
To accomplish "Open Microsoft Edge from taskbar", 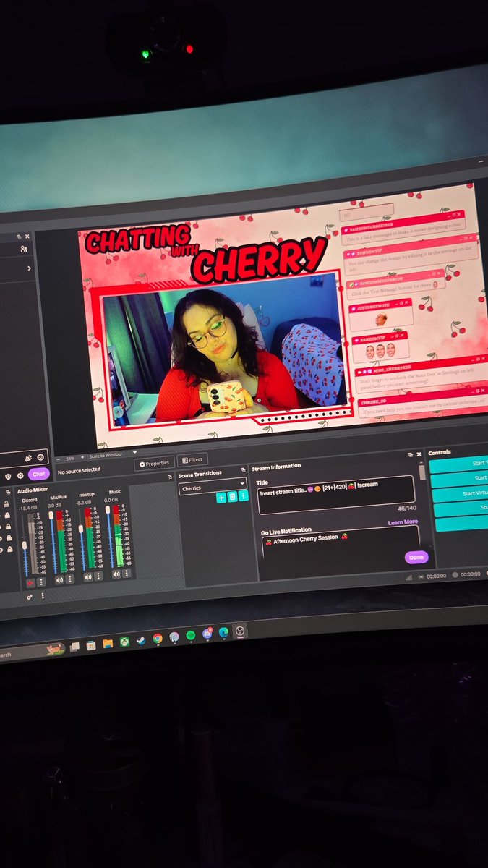I will click(223, 632).
